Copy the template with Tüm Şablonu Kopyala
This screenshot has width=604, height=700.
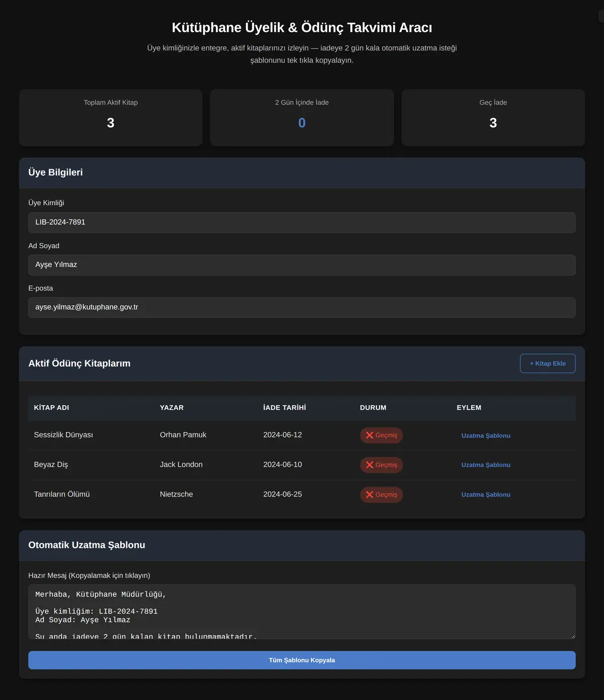point(302,660)
